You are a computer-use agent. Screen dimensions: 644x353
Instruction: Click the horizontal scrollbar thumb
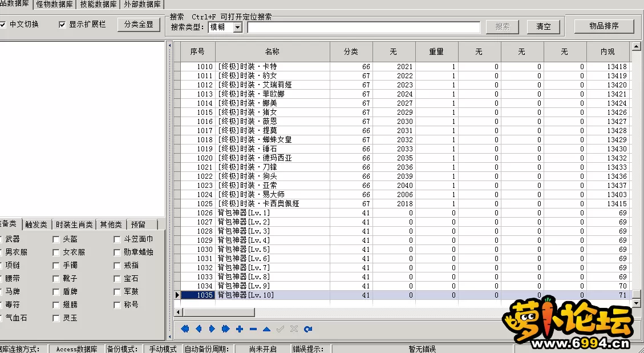tap(218, 312)
